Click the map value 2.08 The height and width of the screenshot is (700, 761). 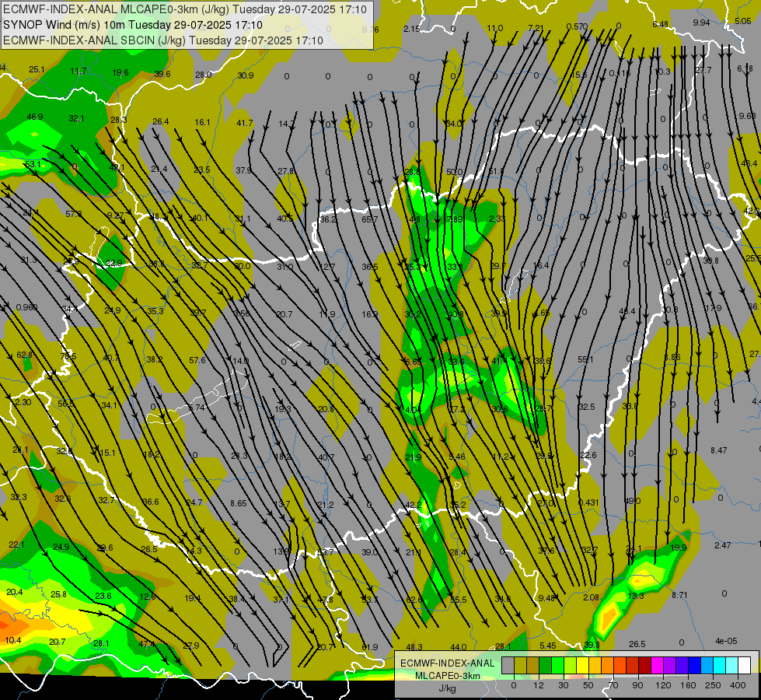pyautogui.click(x=591, y=597)
